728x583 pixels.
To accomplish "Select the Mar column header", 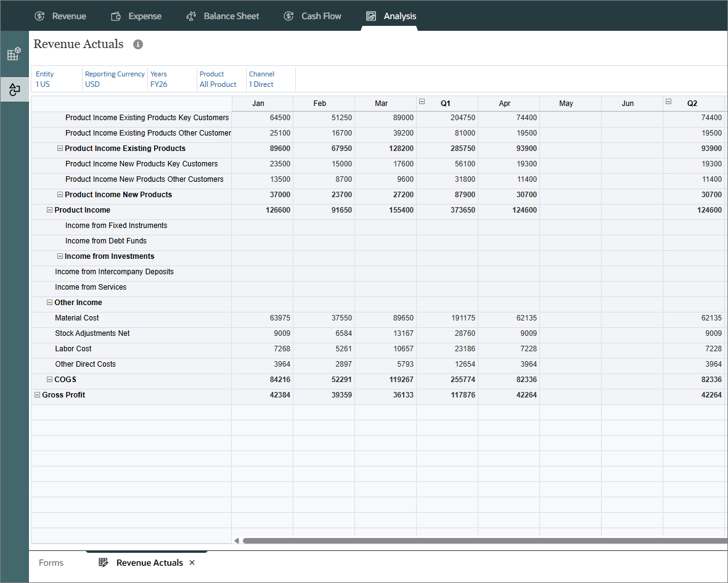I will click(x=385, y=104).
